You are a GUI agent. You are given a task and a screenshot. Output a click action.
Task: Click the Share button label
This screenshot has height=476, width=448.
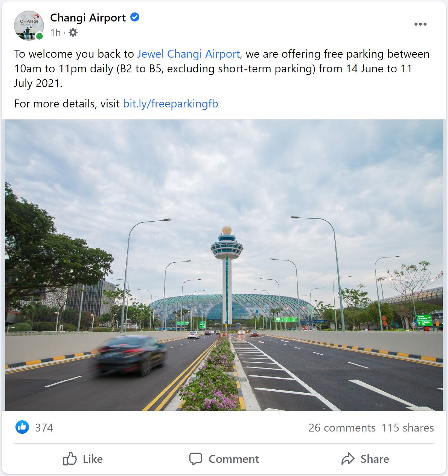(x=375, y=459)
